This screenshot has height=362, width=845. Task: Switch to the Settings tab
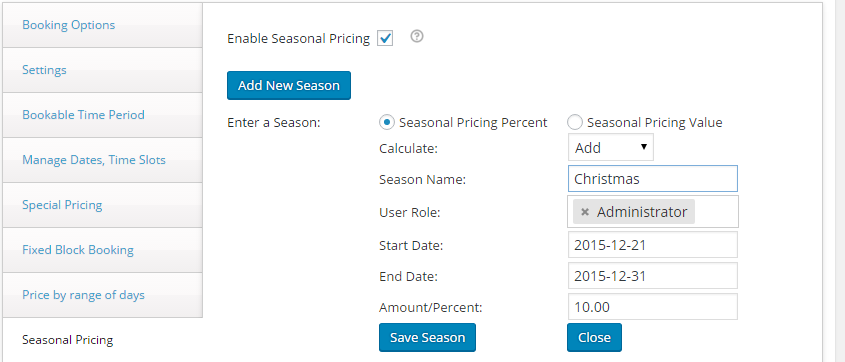(x=102, y=70)
